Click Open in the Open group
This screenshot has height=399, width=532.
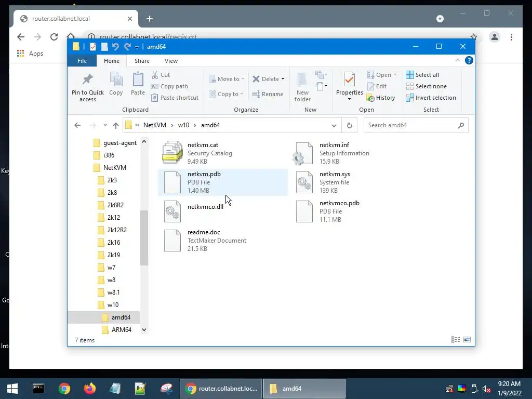point(382,75)
